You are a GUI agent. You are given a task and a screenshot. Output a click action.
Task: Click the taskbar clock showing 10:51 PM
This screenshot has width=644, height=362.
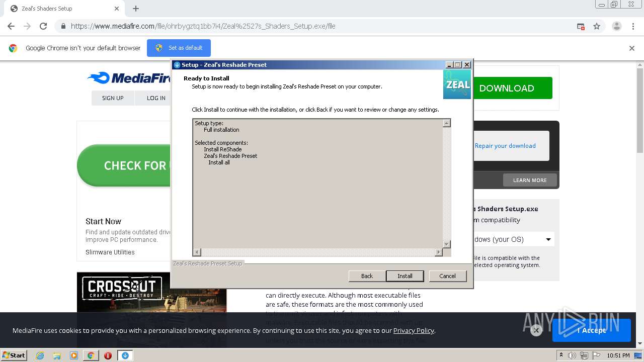pos(618,355)
